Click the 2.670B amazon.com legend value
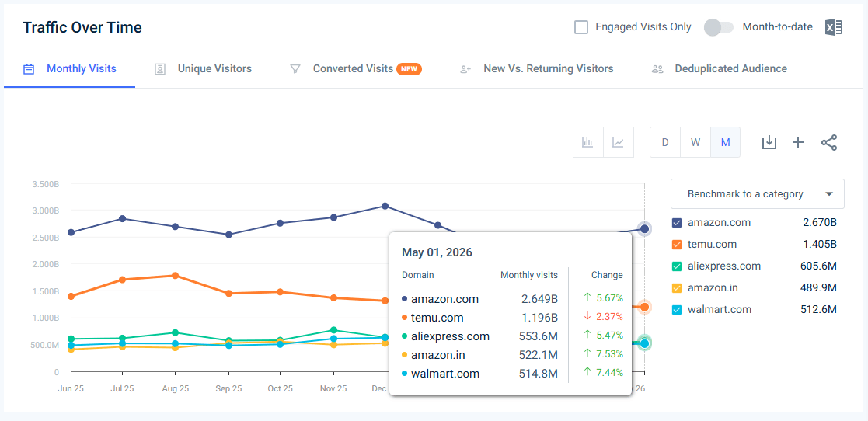868x421 pixels. click(x=819, y=223)
